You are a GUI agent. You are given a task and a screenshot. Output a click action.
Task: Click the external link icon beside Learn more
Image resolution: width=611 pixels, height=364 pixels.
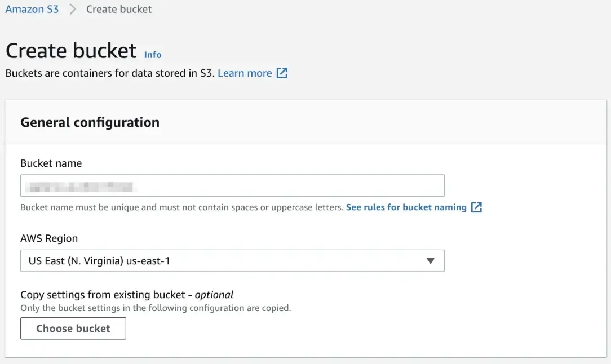281,73
